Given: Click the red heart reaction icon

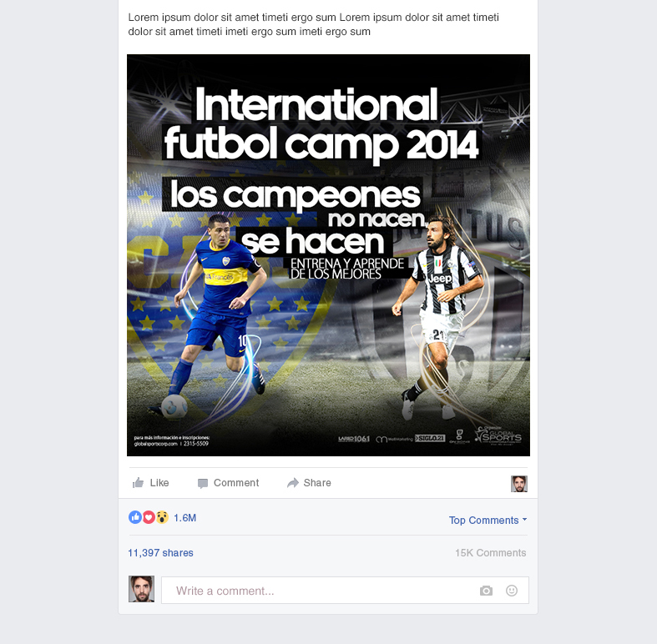Looking at the screenshot, I should click(149, 517).
